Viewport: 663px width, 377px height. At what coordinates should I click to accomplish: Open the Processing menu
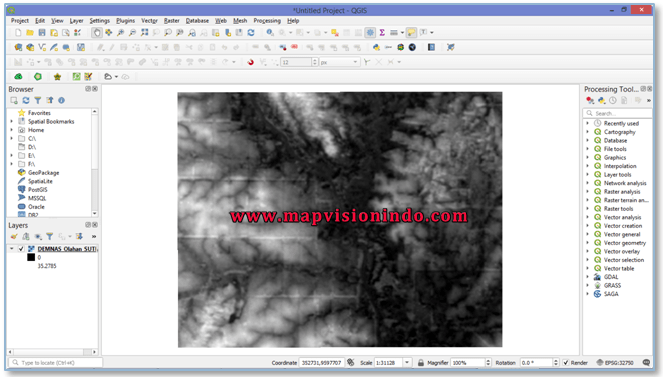pos(267,20)
